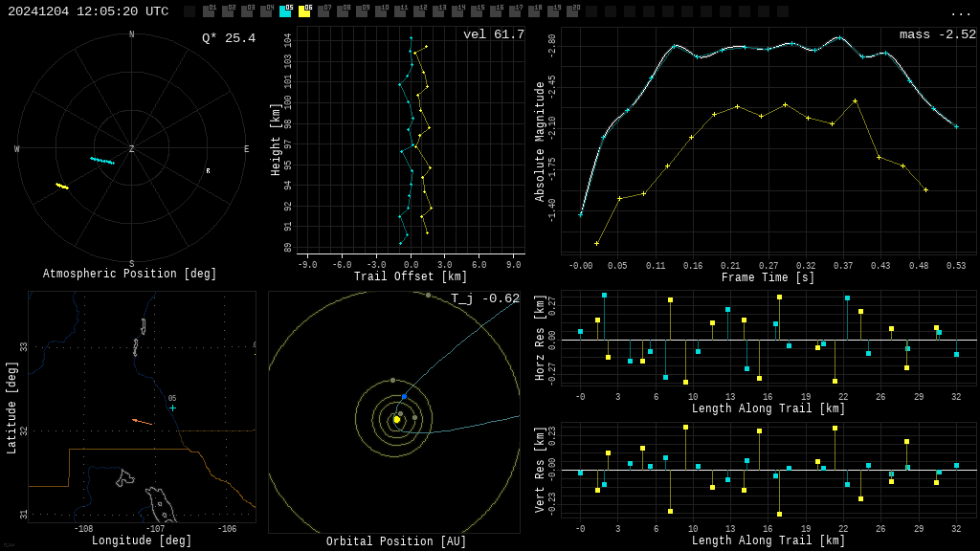Select the station 10 square
Viewport: 980px width, 551px height.
pos(381,11)
